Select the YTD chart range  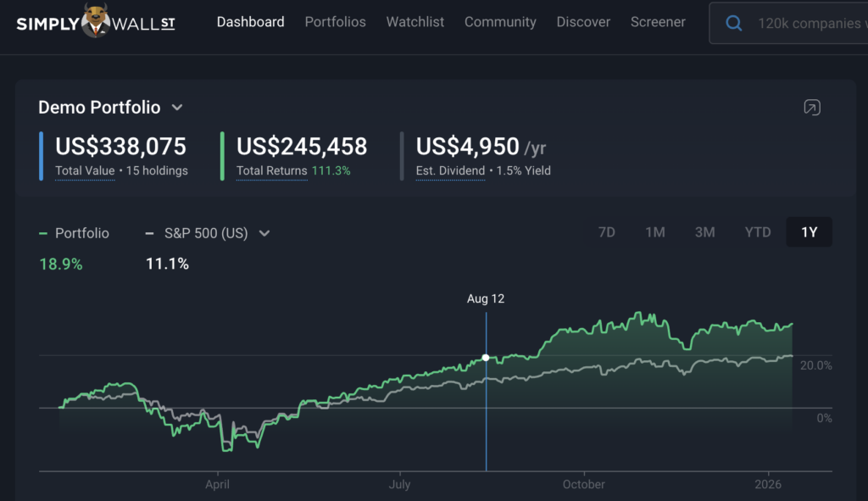757,231
